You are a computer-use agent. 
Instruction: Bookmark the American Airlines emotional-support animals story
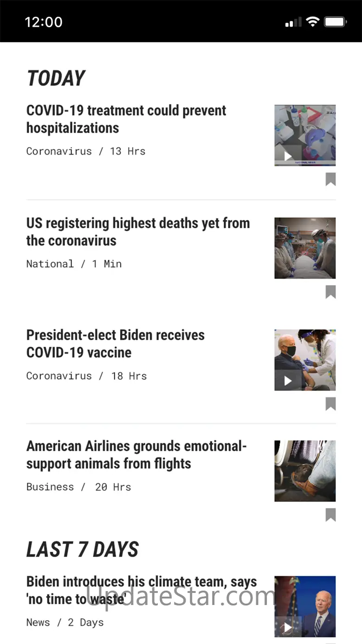(330, 515)
